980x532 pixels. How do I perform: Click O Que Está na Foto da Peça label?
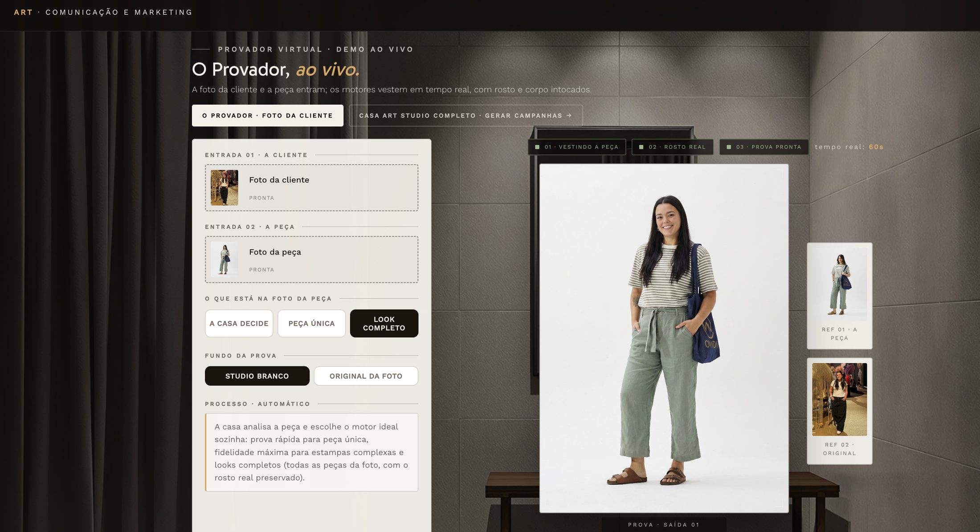point(268,299)
